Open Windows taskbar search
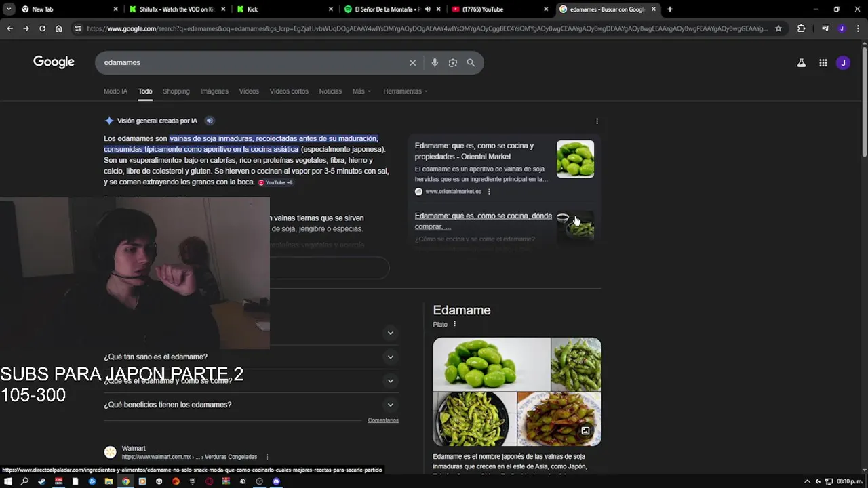Screen dimensions: 868x488 pyautogui.click(x=24, y=481)
